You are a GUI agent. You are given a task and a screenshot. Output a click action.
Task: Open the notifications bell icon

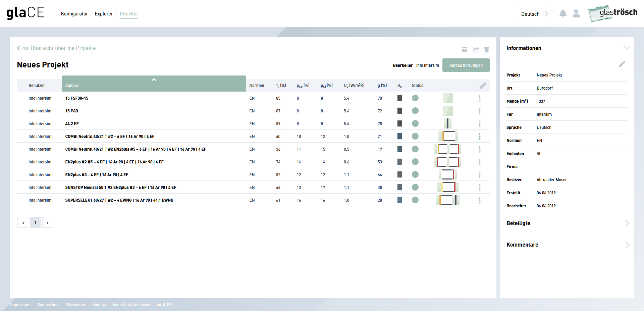coord(563,13)
